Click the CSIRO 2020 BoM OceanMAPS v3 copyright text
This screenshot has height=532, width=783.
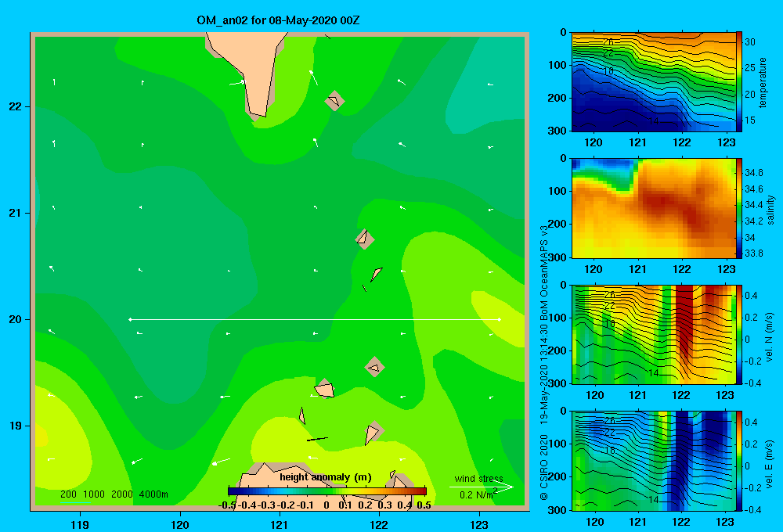click(x=544, y=362)
